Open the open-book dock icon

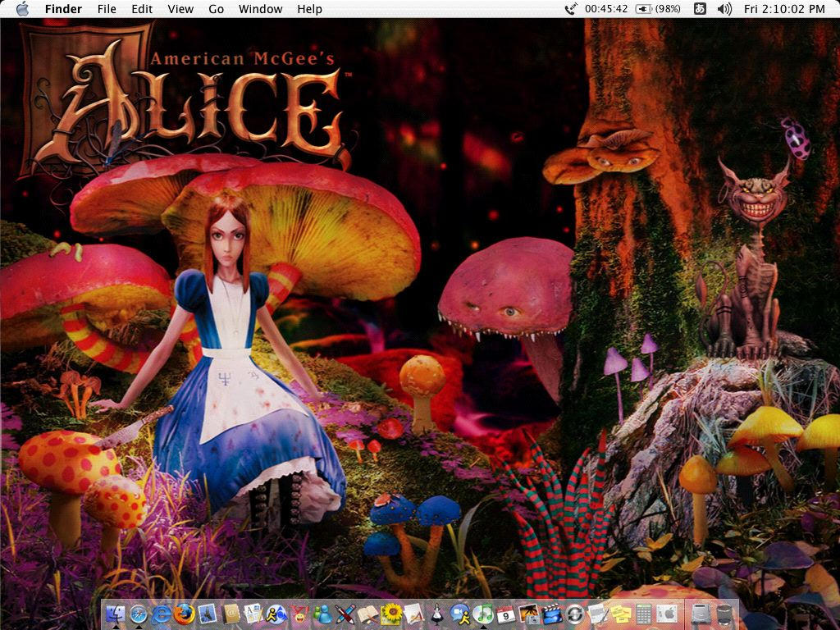click(368, 614)
